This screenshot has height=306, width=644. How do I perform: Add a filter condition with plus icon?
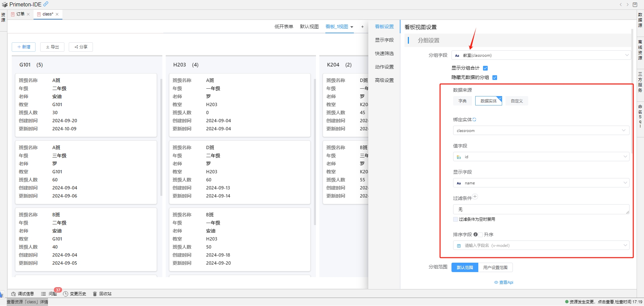[x=475, y=197]
